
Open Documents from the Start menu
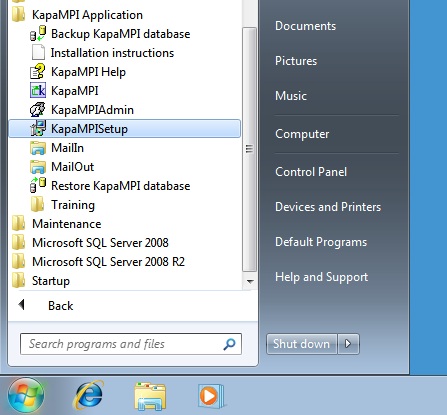pos(305,26)
